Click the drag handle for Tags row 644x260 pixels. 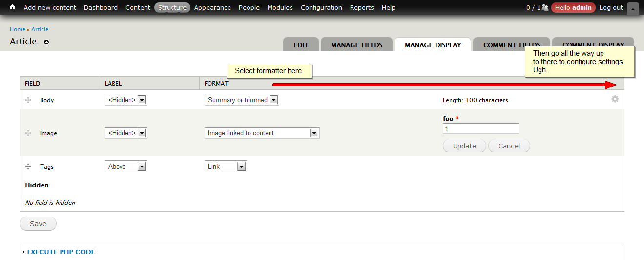[28, 166]
